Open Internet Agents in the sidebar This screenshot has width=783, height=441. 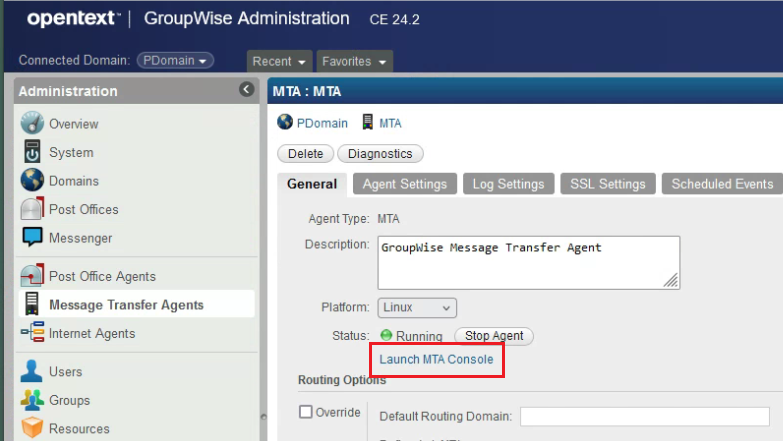pyautogui.click(x=92, y=333)
